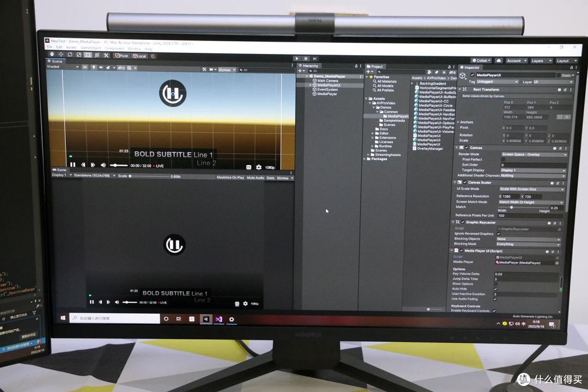Toggle Enable Keyboard Controls checkbox
588x392 pixels.
[494, 310]
